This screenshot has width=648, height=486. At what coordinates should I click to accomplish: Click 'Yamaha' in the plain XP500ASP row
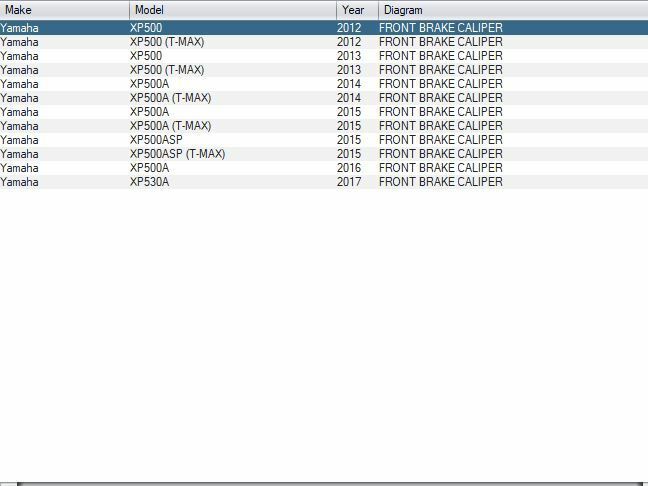click(19, 140)
